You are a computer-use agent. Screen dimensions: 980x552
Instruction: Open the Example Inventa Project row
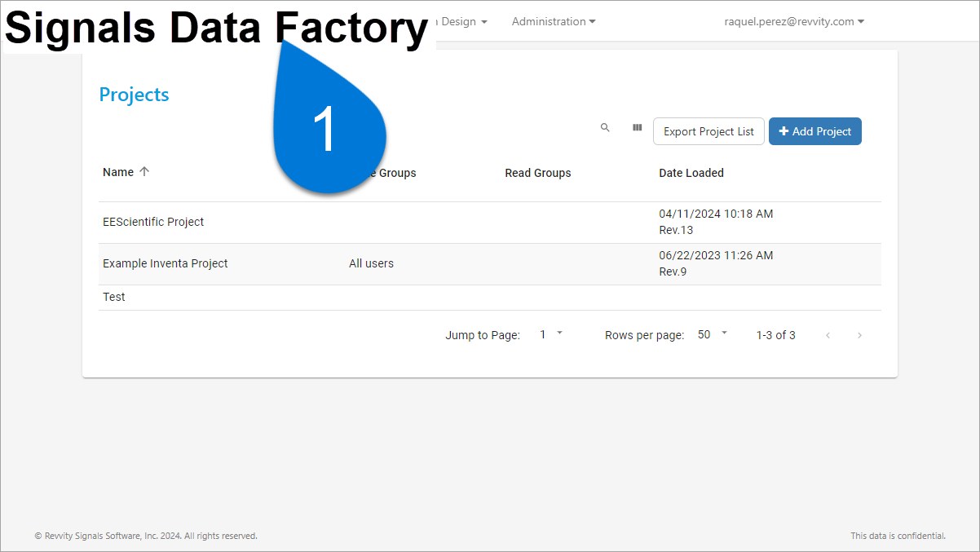pyautogui.click(x=489, y=263)
